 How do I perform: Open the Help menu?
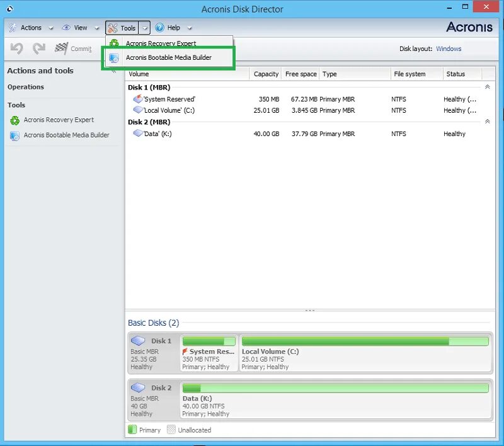pos(174,28)
